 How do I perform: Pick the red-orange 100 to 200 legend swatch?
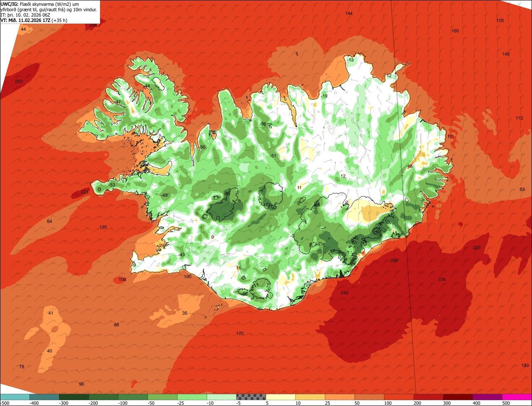point(398,397)
